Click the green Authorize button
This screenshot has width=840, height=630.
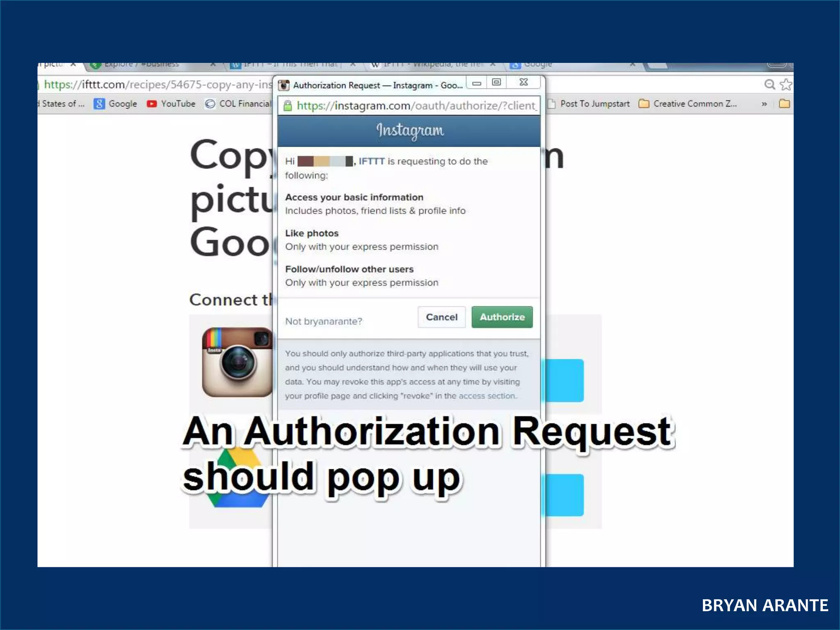point(502,317)
